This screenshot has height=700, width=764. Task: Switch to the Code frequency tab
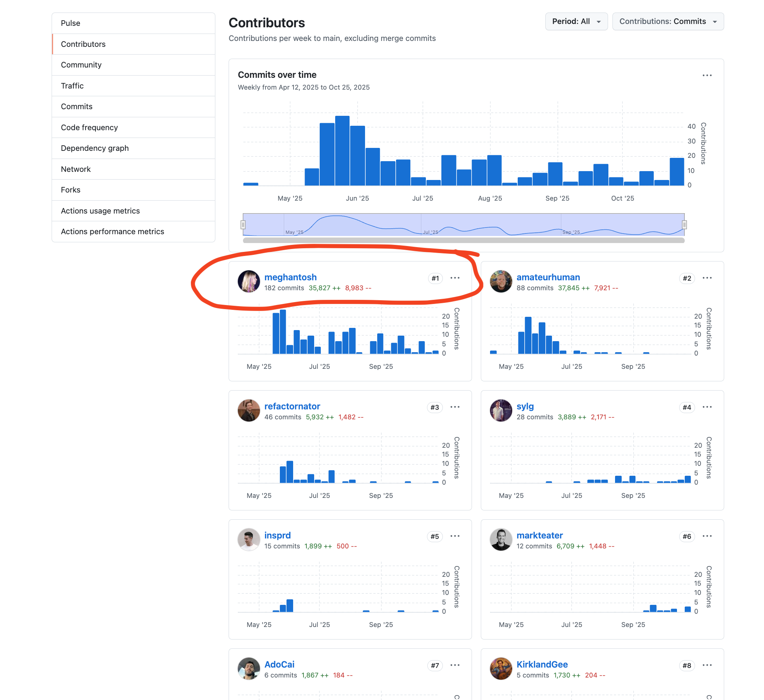(90, 128)
